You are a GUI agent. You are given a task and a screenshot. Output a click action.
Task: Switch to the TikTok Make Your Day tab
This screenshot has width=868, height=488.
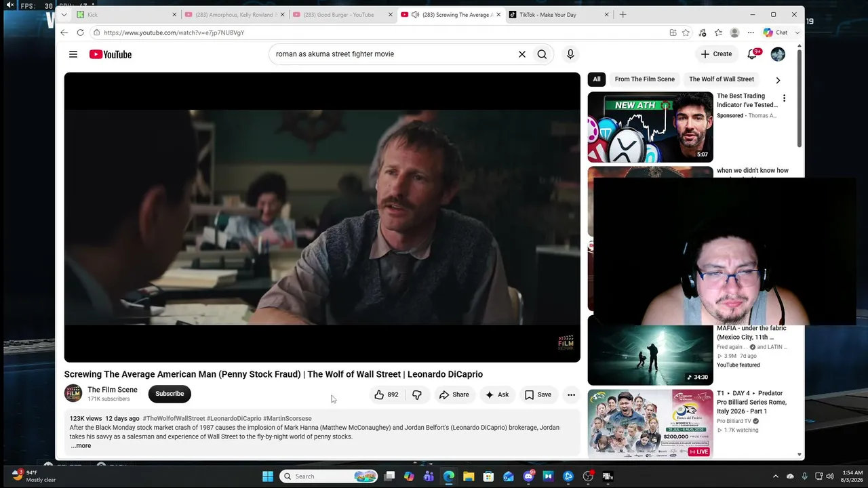558,14
